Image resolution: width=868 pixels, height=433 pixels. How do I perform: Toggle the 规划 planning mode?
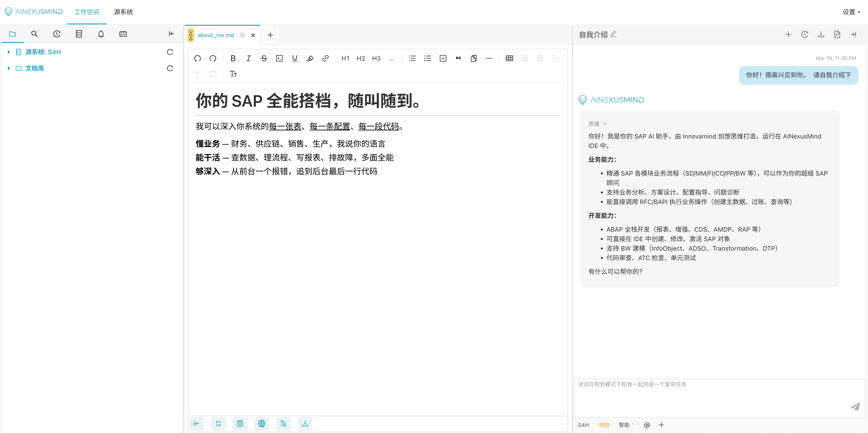(604, 425)
